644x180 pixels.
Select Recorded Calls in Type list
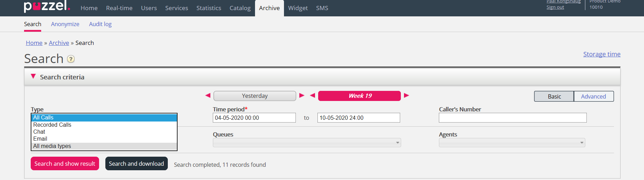[x=52, y=125]
